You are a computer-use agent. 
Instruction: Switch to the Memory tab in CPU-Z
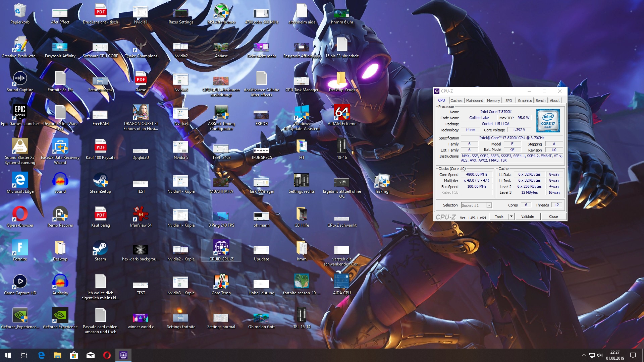pyautogui.click(x=493, y=101)
